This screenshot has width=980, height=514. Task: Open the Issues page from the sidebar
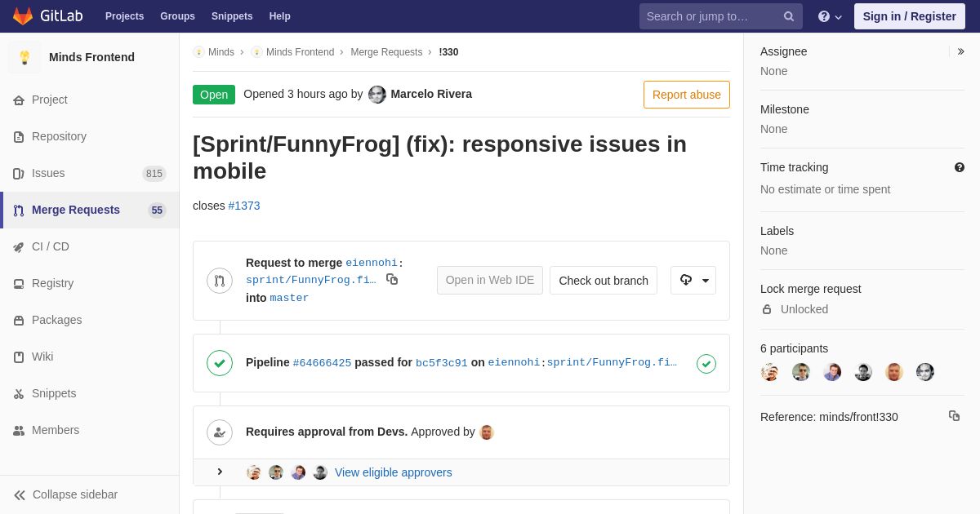click(x=48, y=173)
